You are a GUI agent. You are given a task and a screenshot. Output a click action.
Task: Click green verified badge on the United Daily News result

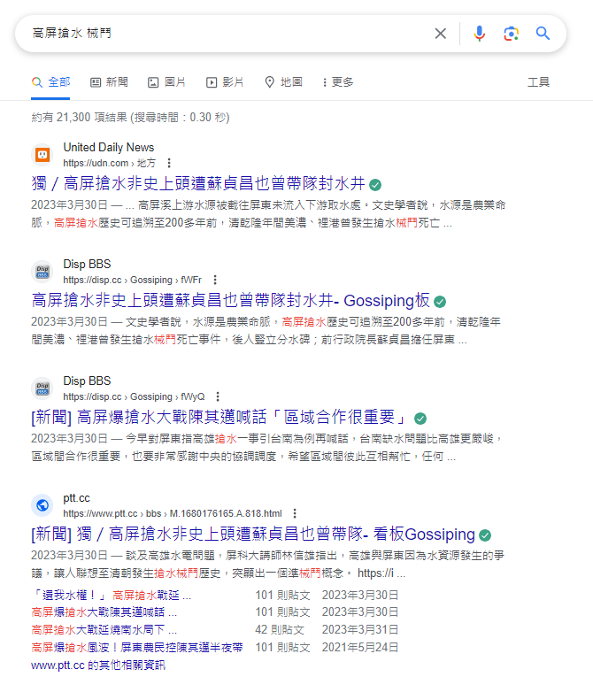(x=375, y=185)
